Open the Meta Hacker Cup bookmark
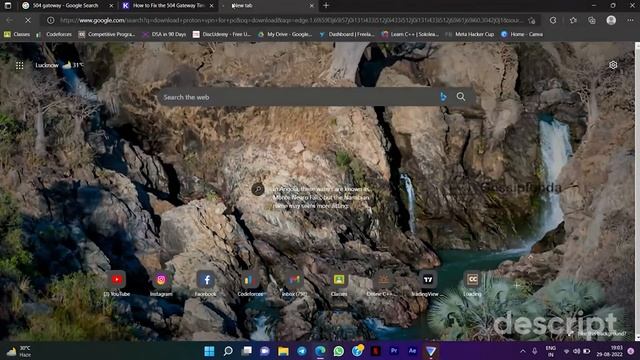Viewport: 640px width, 360px height. [470, 34]
